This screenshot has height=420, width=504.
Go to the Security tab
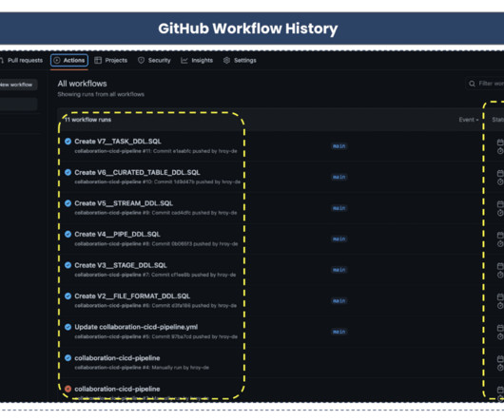(x=154, y=61)
